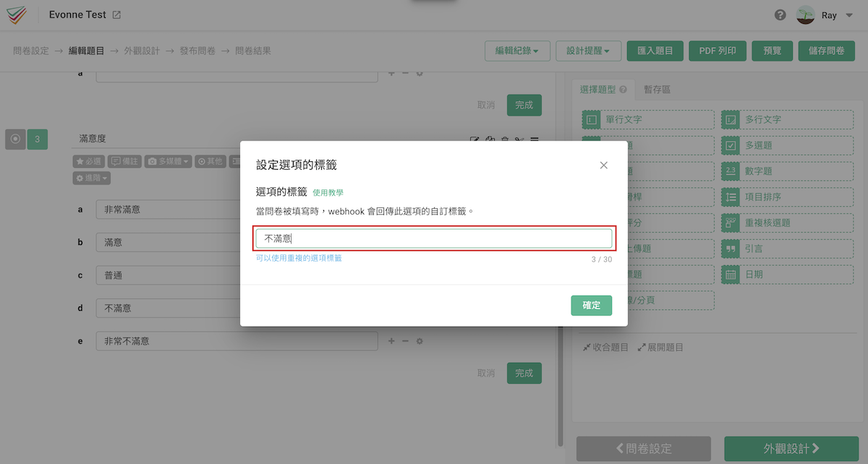Image resolution: width=868 pixels, height=464 pixels.
Task: Click the PDF 列印 button
Action: 718,51
